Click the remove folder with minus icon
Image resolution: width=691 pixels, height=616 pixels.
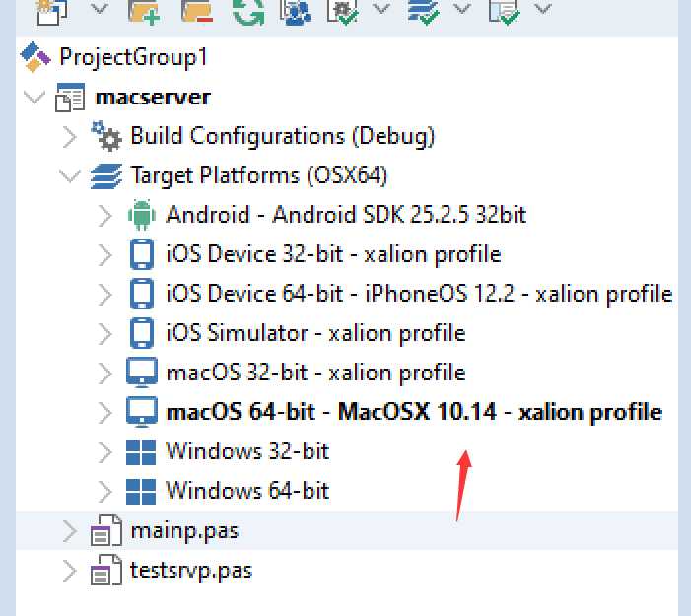tap(198, 10)
